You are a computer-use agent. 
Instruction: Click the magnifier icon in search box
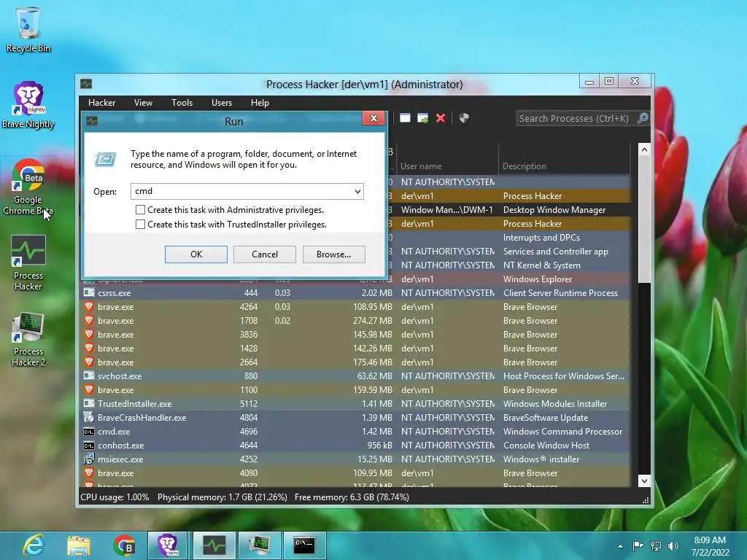click(643, 118)
